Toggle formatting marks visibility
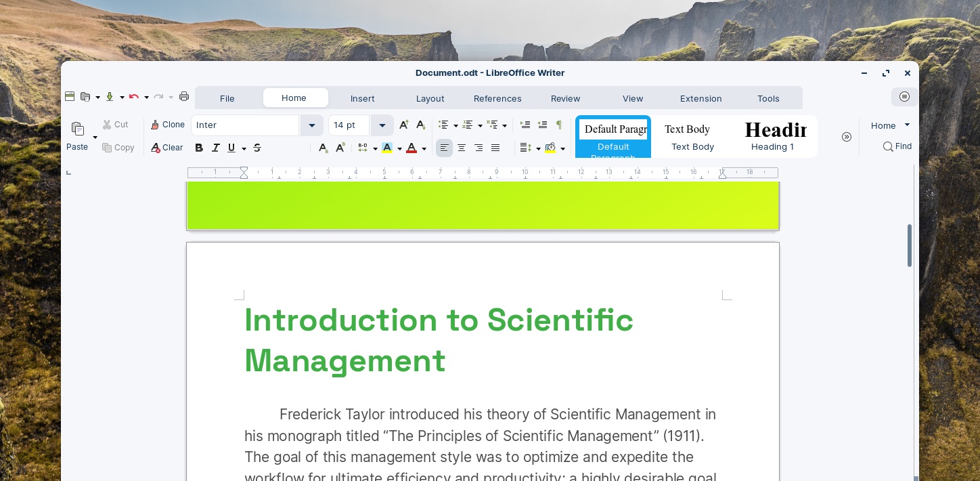The height and width of the screenshot is (481, 980). pyautogui.click(x=559, y=125)
